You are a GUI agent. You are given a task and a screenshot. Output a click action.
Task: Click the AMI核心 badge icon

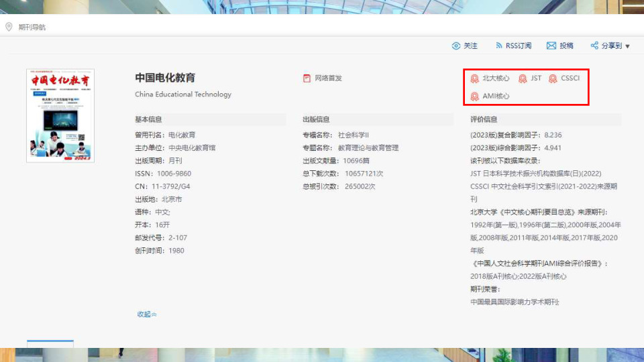click(475, 97)
